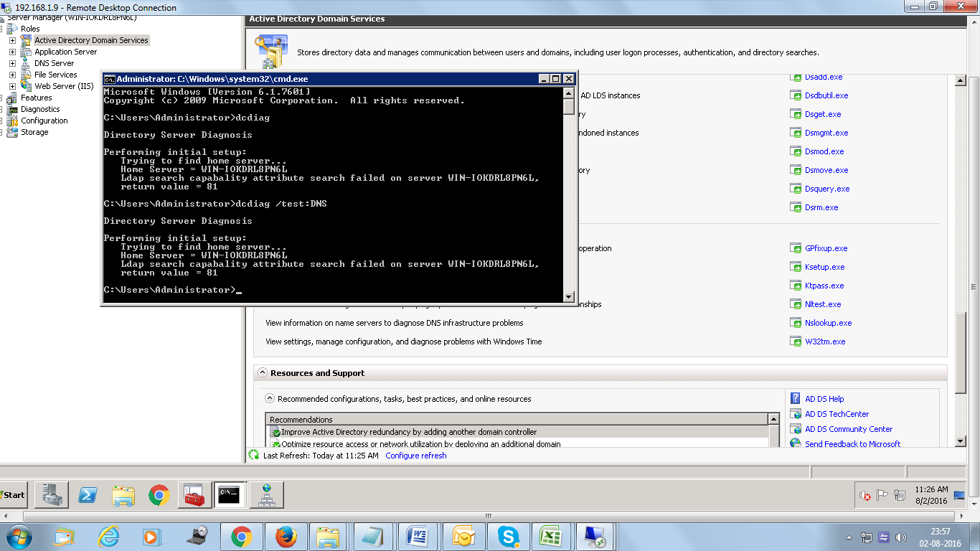The image size is (980, 551).
Task: Open Windows Explorer on remote session taskbar
Action: (x=123, y=495)
